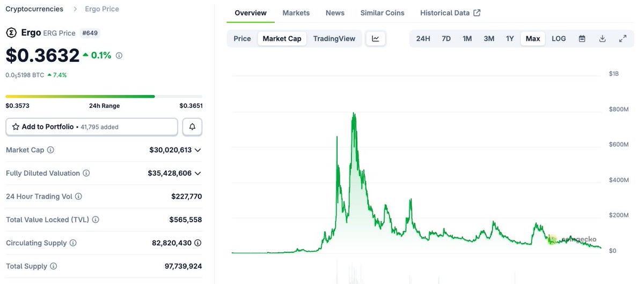Click the $227,770 trading volume value
This screenshot has width=644, height=284.
click(x=187, y=196)
